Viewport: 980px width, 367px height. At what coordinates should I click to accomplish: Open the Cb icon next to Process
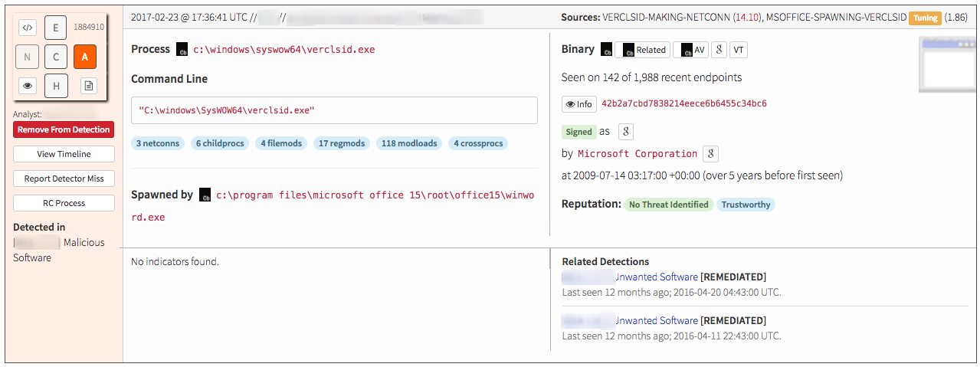click(182, 50)
